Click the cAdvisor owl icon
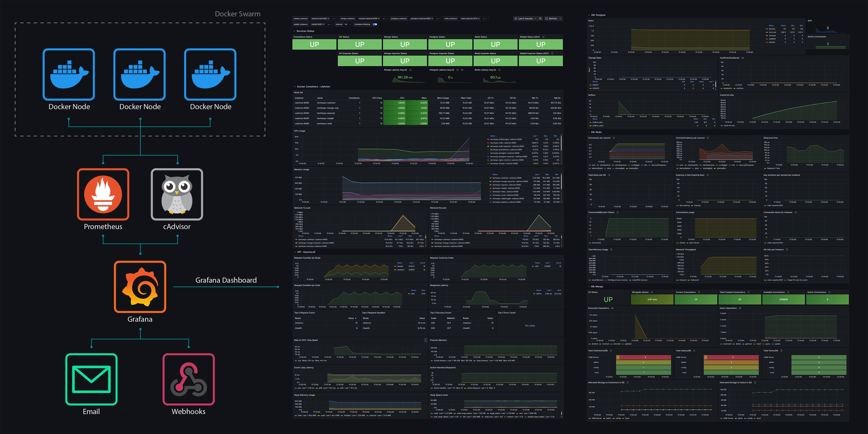 tap(177, 194)
